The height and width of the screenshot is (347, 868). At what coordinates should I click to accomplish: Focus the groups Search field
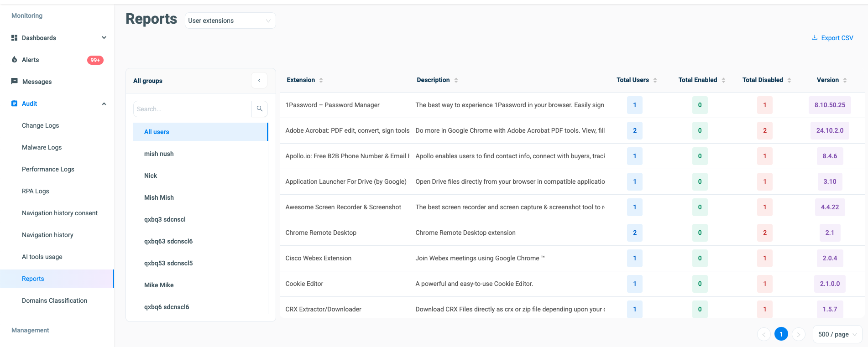(193, 109)
